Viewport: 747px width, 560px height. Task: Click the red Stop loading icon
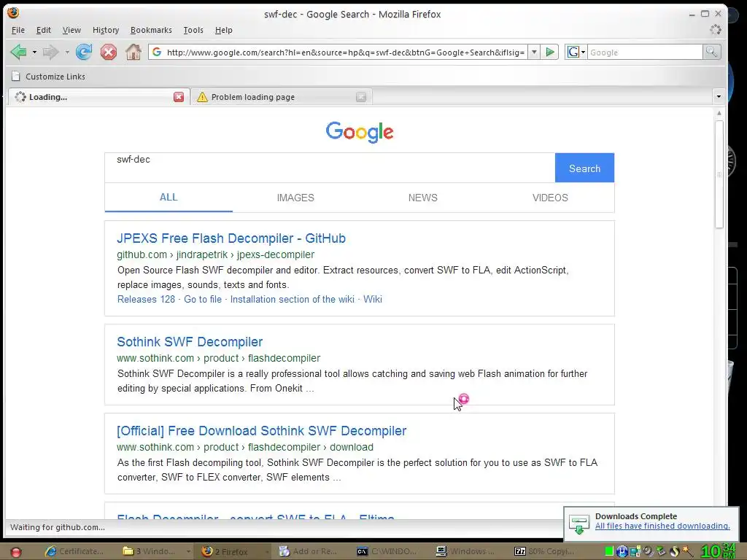tap(109, 52)
